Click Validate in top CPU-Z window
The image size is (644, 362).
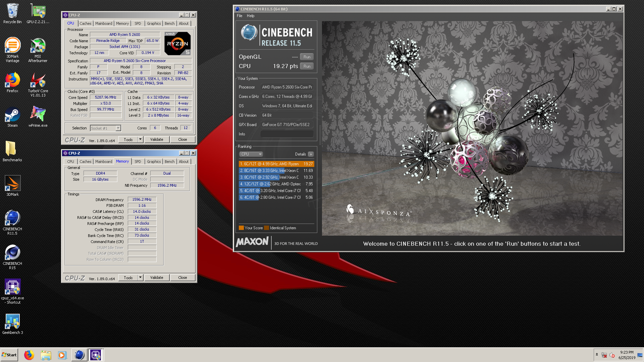157,139
